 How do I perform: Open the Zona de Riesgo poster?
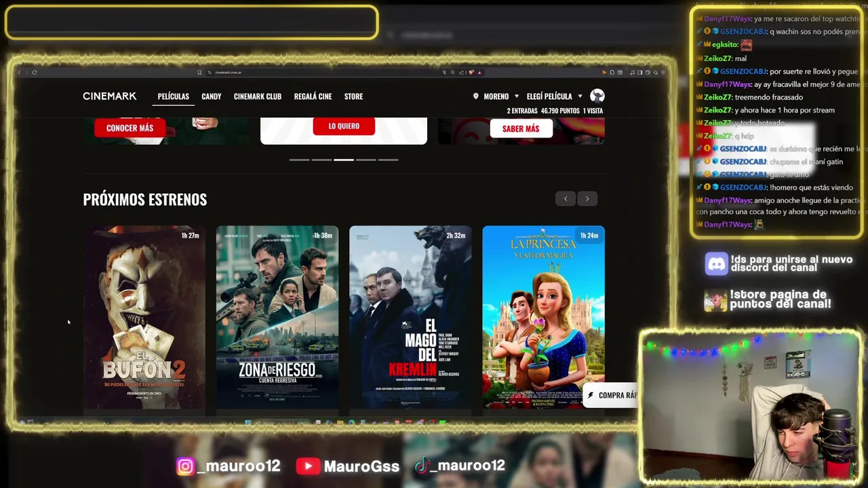[277, 318]
